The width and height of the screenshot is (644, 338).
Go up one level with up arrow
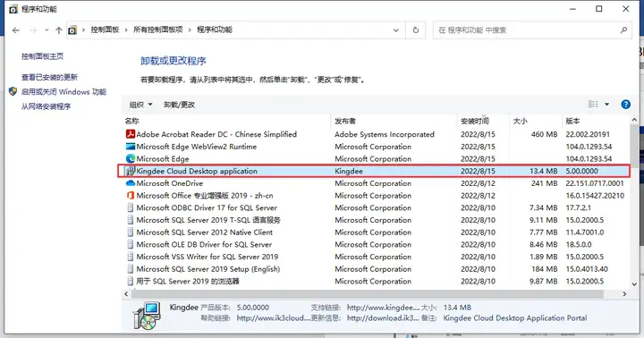coord(59,30)
